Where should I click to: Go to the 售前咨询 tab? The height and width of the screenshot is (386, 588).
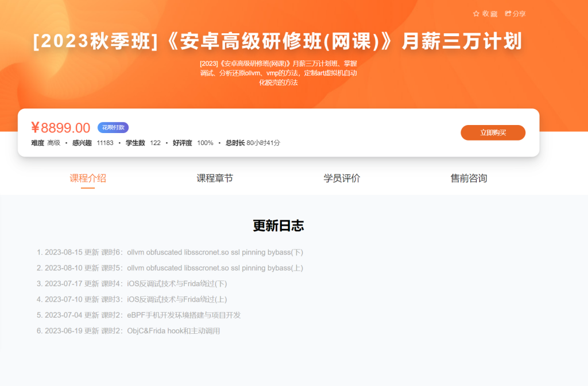coord(469,178)
